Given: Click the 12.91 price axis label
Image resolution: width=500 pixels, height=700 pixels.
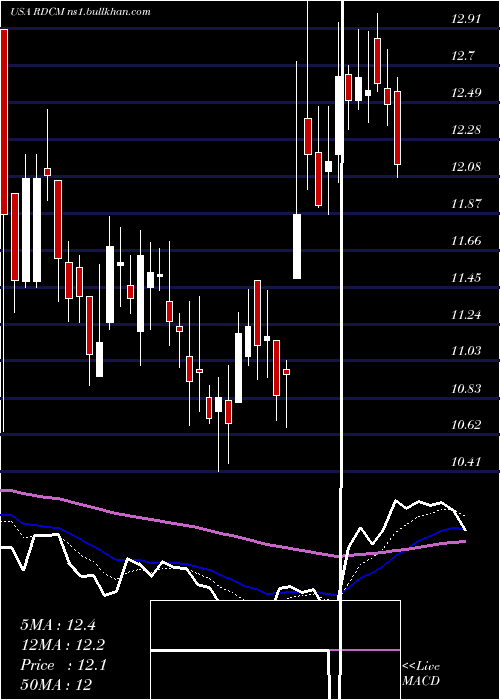Looking at the screenshot, I should pos(466,19).
